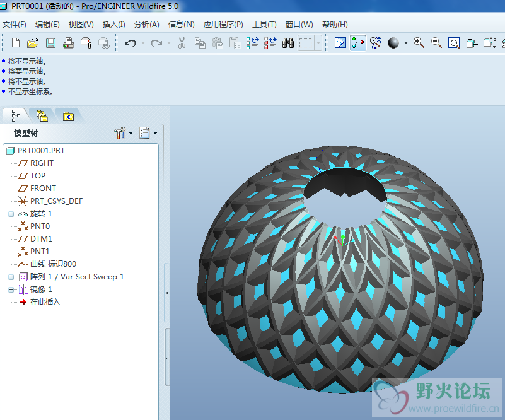Open the 编辑(E) menu
The height and width of the screenshot is (420, 505).
(47, 25)
